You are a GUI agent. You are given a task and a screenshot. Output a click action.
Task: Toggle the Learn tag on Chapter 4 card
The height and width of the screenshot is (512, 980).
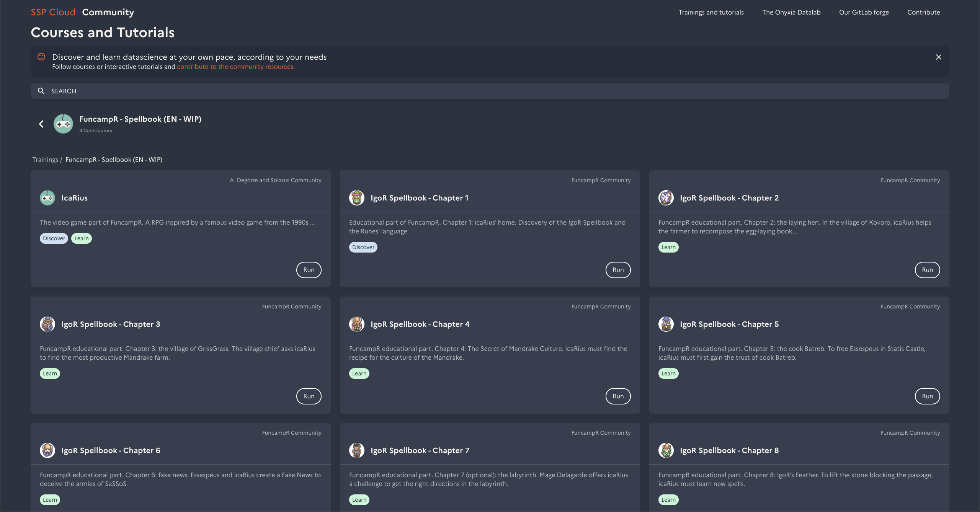[x=359, y=373]
